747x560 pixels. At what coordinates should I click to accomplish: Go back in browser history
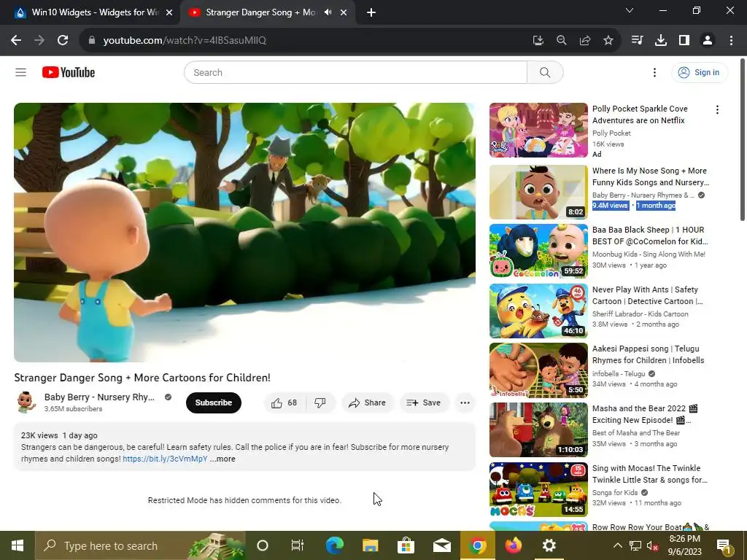(x=16, y=41)
